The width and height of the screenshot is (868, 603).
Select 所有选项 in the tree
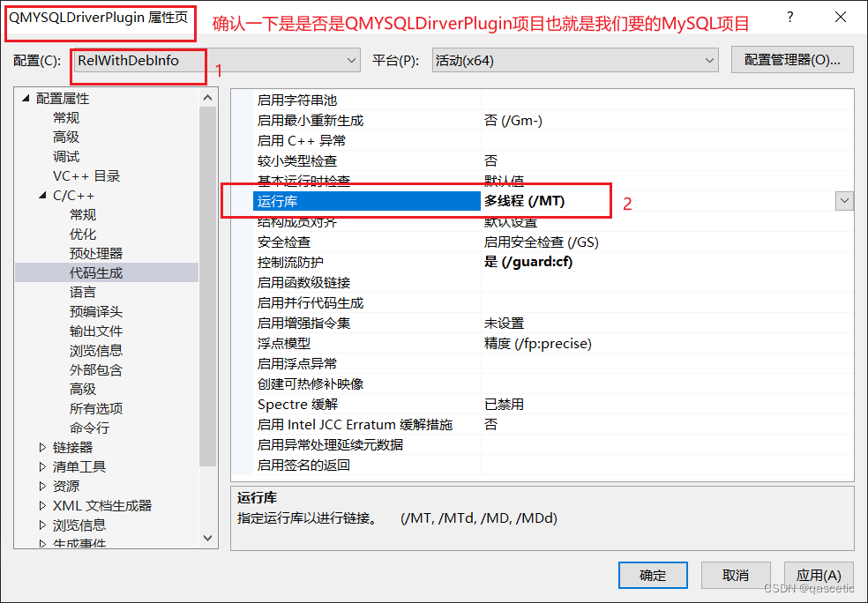tap(96, 408)
